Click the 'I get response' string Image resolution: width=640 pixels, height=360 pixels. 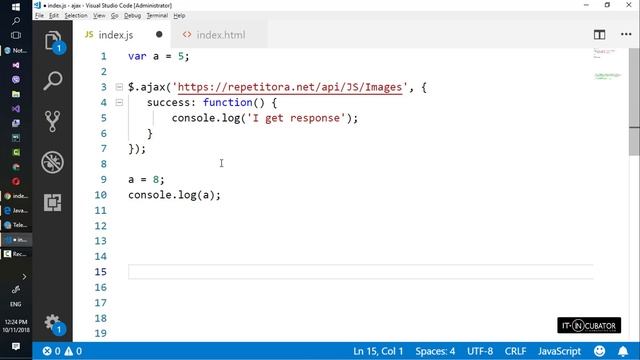coord(296,118)
